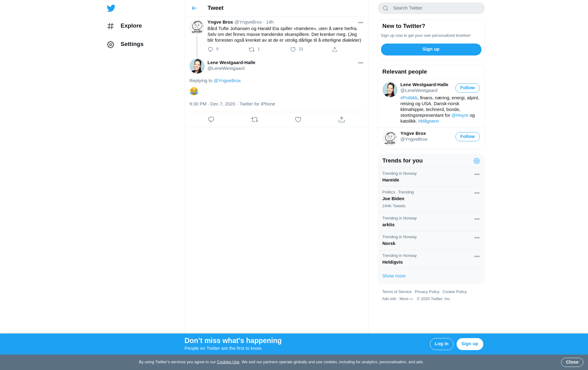588x370 pixels.
Task: Share Lene Westgaard-Halle's reply tweet
Action: point(341,120)
